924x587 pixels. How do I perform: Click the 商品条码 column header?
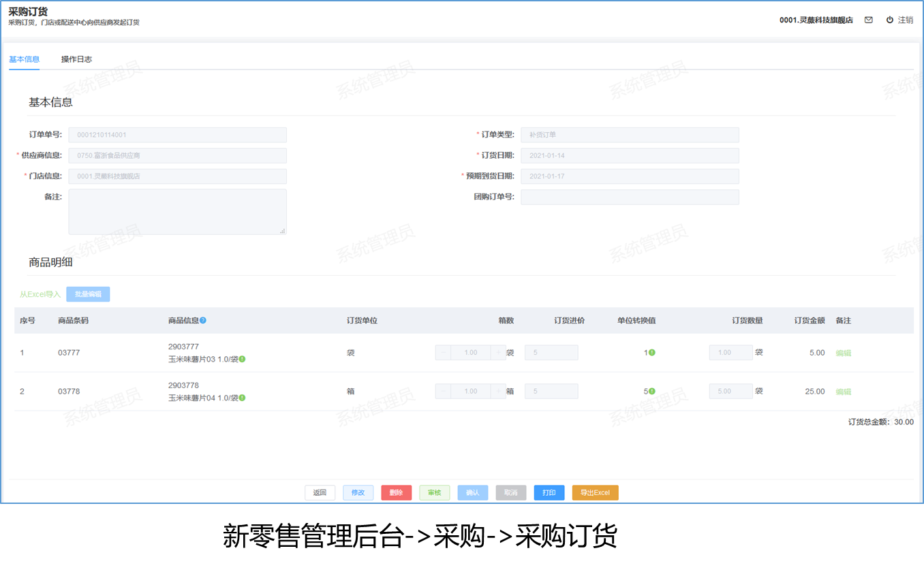click(73, 321)
